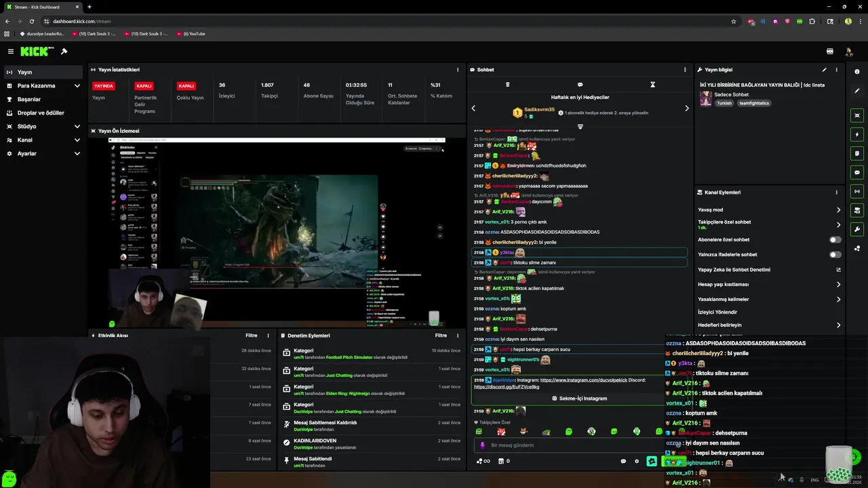Click the broadcast signal icon in right sidebar
This screenshot has height=488, width=868.
857,191
